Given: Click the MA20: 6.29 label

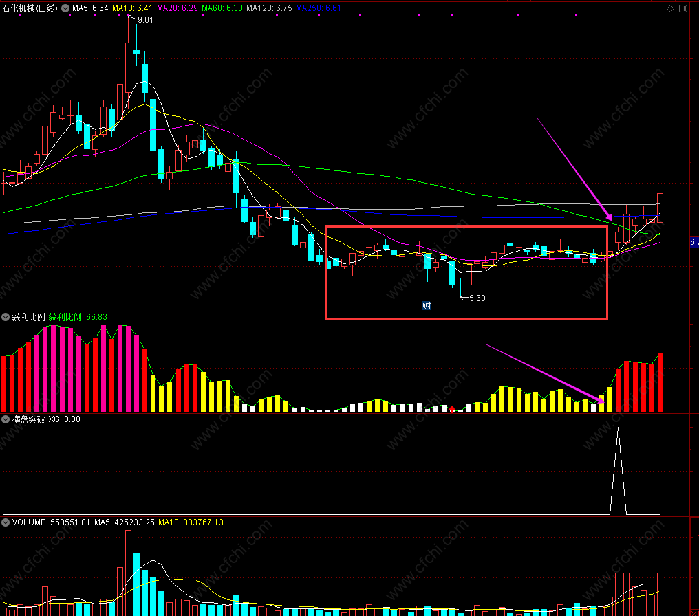Looking at the screenshot, I should click(x=177, y=8).
